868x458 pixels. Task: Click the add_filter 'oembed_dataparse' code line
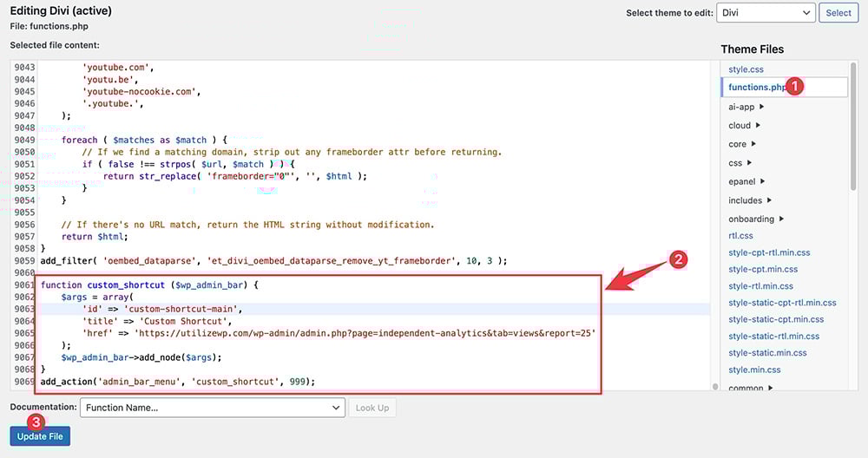[273, 260]
